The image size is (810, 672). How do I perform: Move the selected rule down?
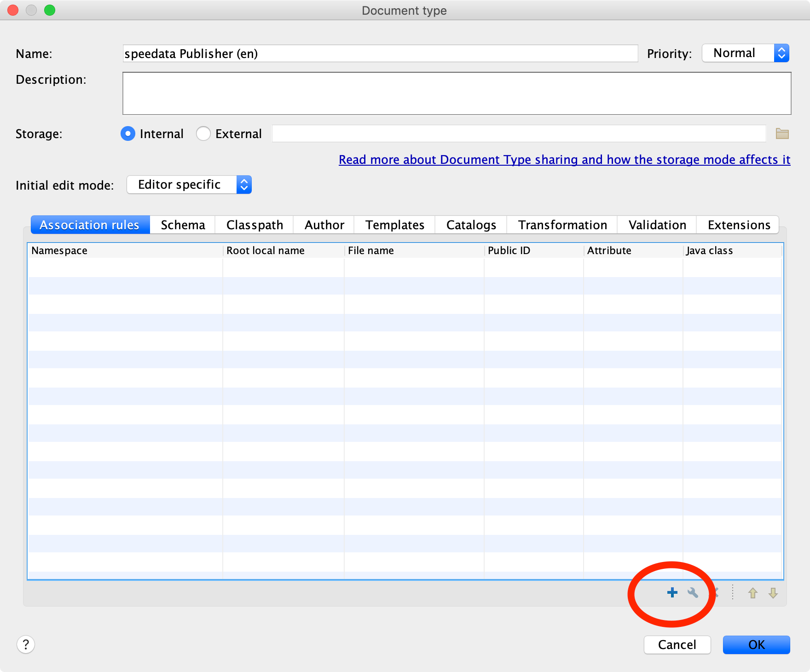click(772, 594)
